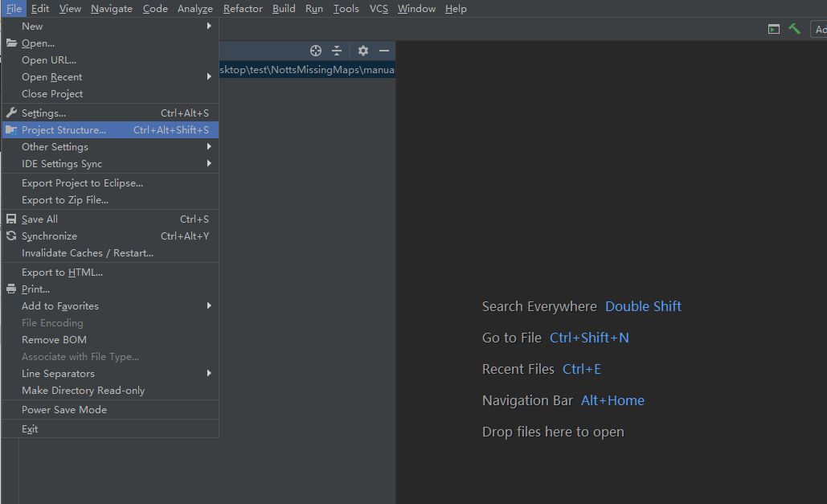Build the project with the green hammer icon
The width and height of the screenshot is (827, 504).
(795, 28)
